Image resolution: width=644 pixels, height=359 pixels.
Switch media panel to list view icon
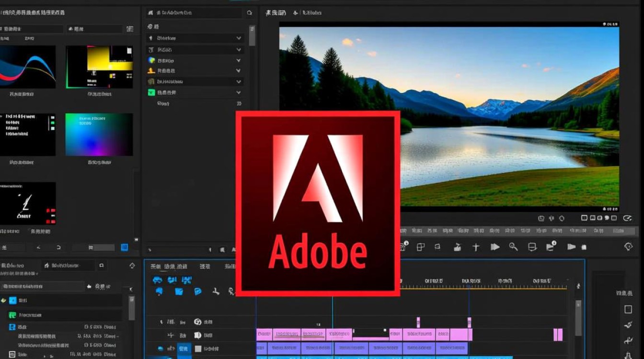130,29
